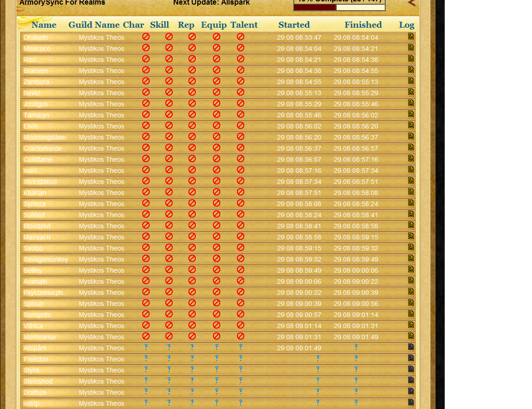Click the Rep failed icon for Sunspots
The height and width of the screenshot is (409, 532).
192,314
